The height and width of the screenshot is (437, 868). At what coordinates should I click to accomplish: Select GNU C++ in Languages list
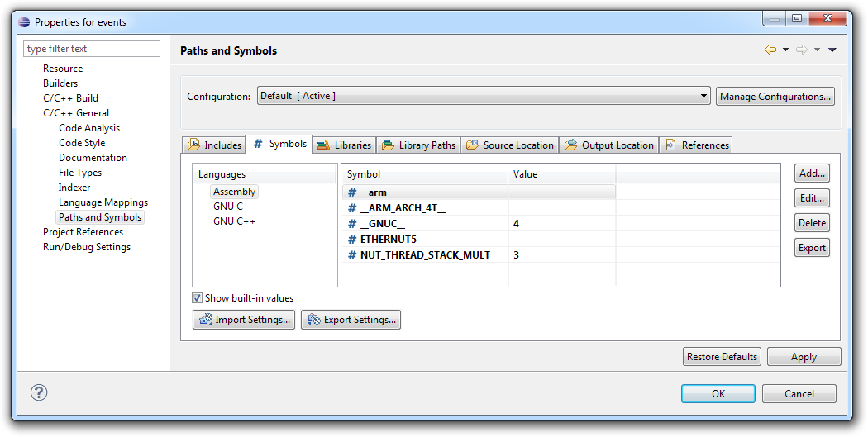[x=234, y=221]
